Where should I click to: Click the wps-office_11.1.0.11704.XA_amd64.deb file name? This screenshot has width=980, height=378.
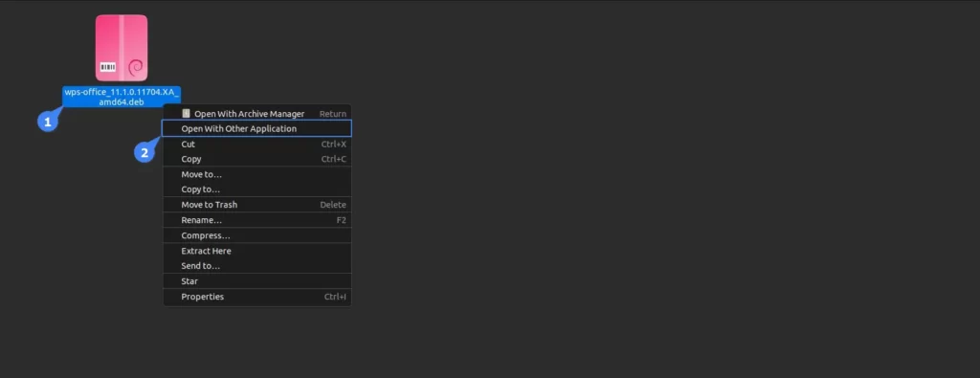tap(122, 97)
